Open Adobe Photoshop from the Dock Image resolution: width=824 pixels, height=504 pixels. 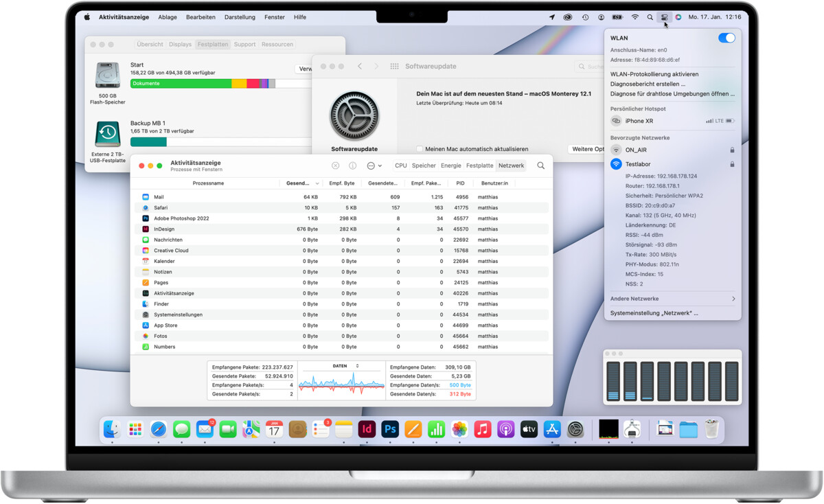[x=390, y=428]
